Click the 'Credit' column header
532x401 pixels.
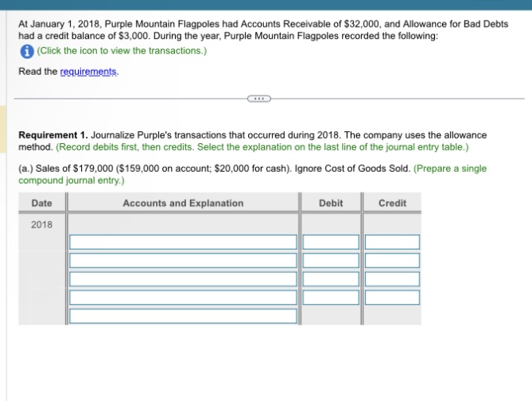pyautogui.click(x=392, y=203)
